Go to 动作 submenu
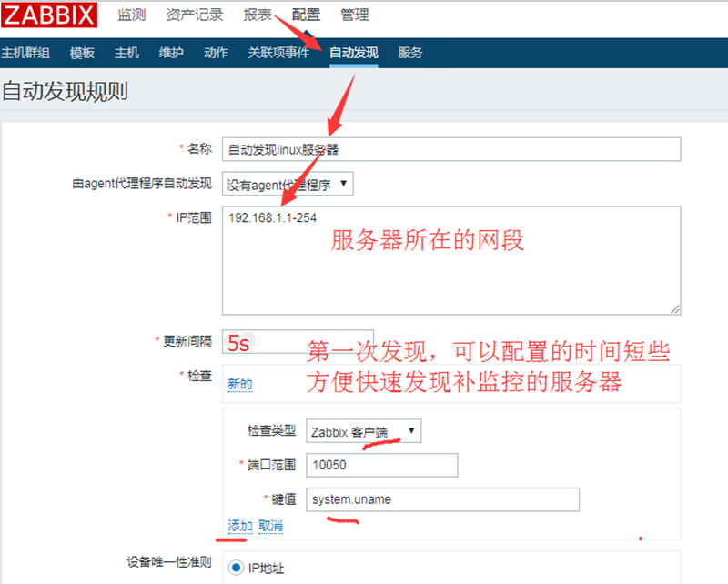Viewport: 728px width, 584px height. [x=216, y=53]
